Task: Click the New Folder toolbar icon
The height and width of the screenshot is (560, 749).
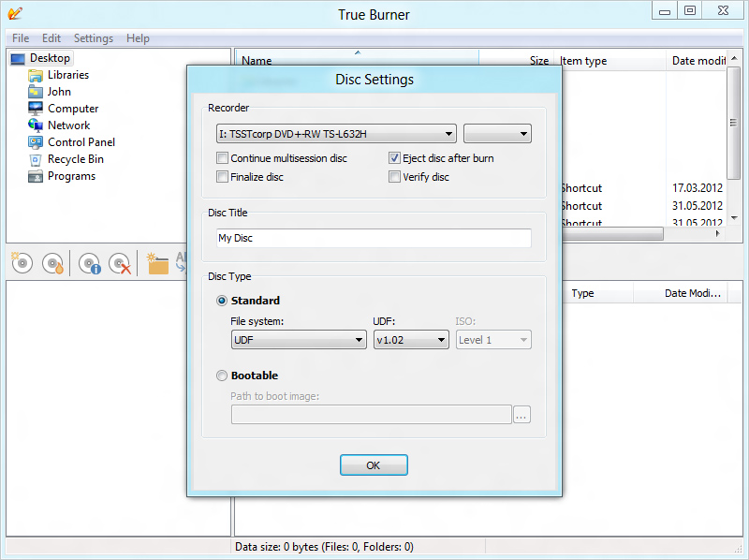Action: [157, 263]
